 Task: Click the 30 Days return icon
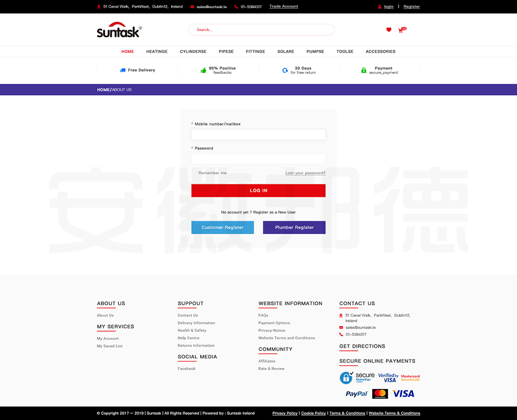coord(285,70)
